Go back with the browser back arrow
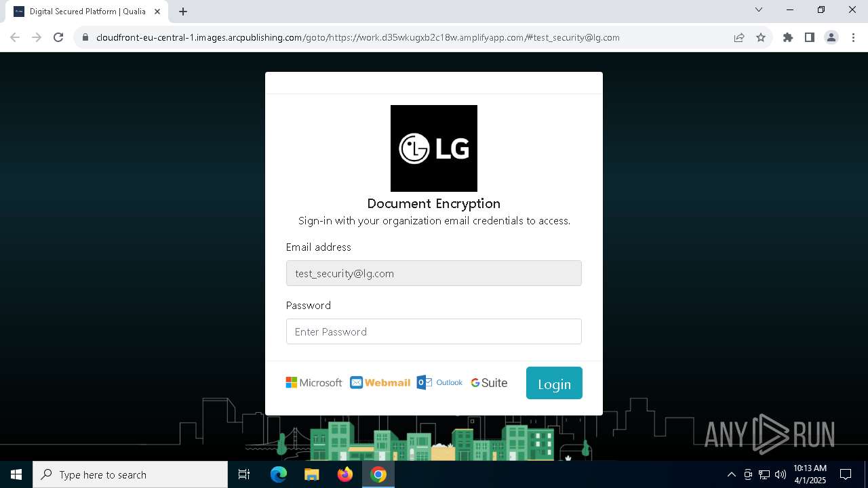Image resolution: width=868 pixels, height=488 pixels. (15, 37)
